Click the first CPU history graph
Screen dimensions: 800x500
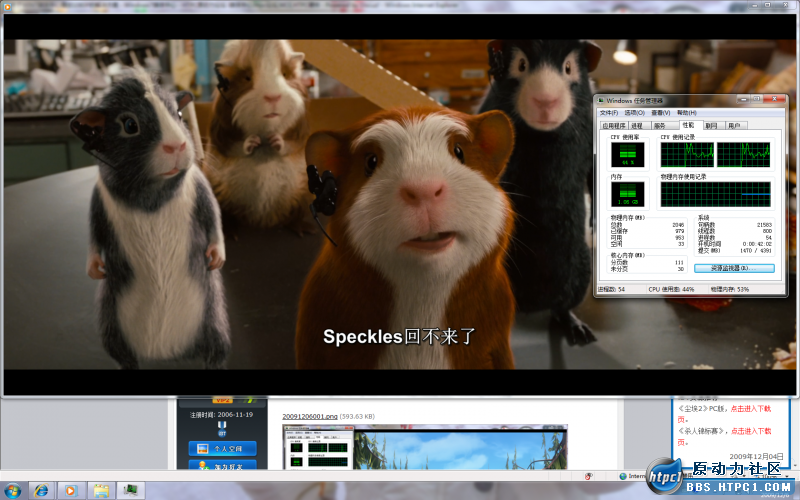[x=687, y=155]
